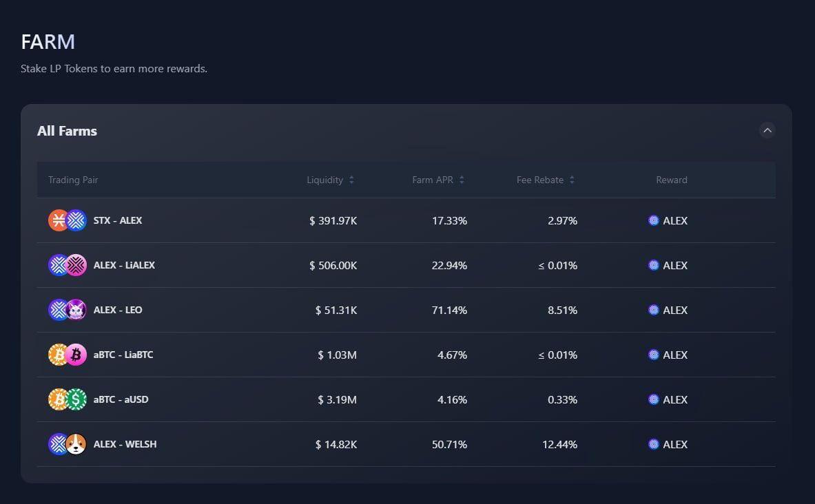Click the aUSD green dollar icon
The image size is (815, 504).
76,399
